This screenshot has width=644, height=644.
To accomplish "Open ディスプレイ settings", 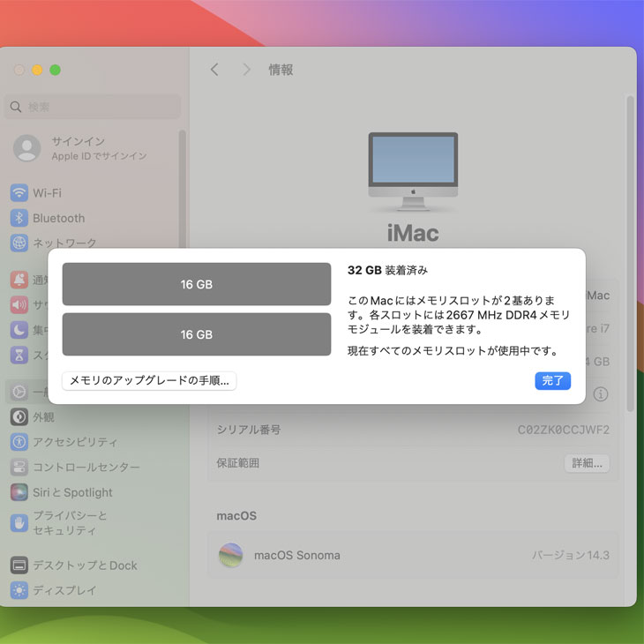I will 64,590.
